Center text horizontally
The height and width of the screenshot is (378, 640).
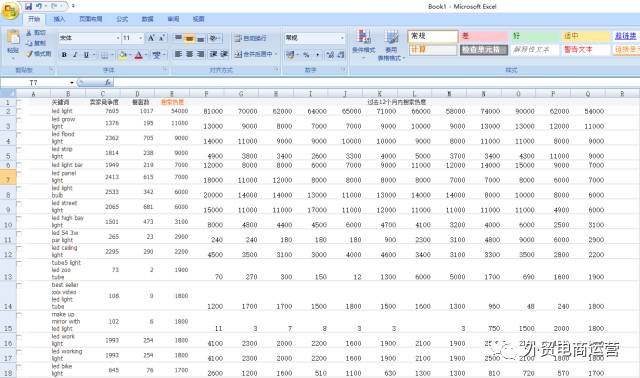point(189,54)
